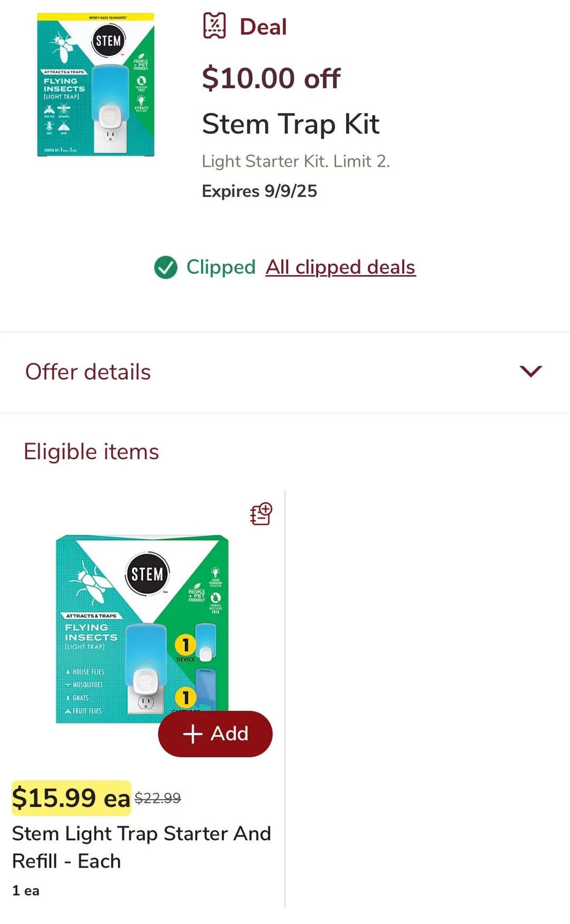Click the crossed-out $22.99 original price
The image size is (570, 924).
click(x=158, y=798)
